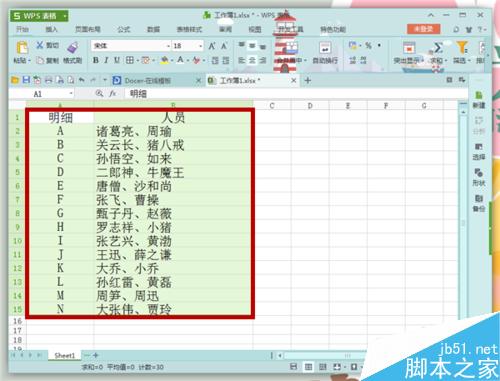500x381 pixels.
Task: Toggle middle vertical alignment
Action: [252, 46]
